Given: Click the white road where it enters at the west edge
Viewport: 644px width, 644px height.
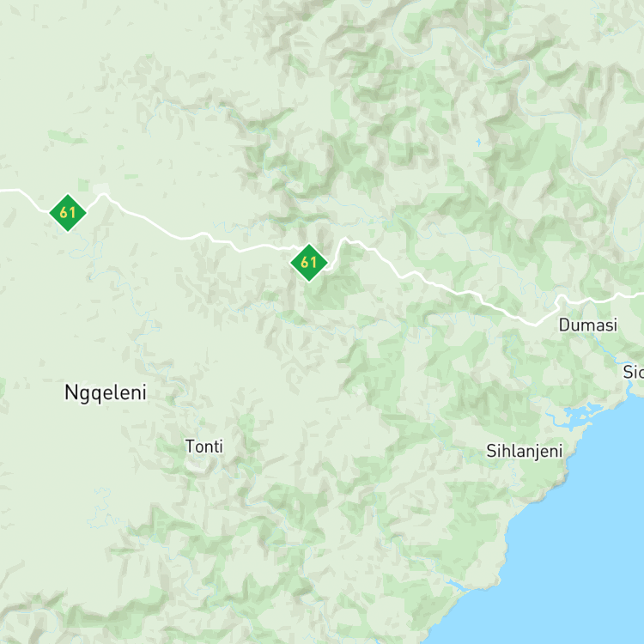Looking at the screenshot, I should [5, 190].
